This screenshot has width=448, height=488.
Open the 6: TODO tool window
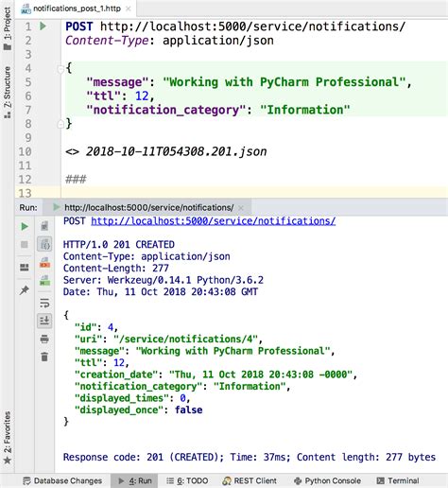[187, 480]
